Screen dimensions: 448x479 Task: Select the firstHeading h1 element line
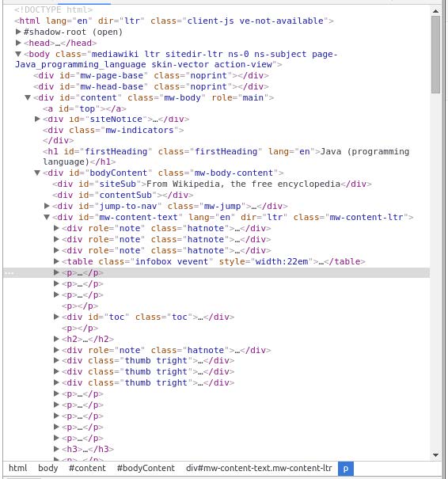(x=226, y=157)
